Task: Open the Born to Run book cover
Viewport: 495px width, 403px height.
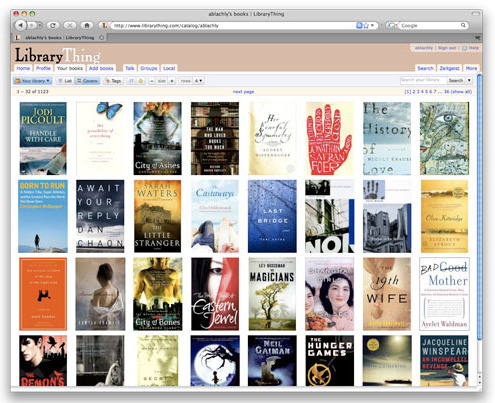Action: point(43,216)
